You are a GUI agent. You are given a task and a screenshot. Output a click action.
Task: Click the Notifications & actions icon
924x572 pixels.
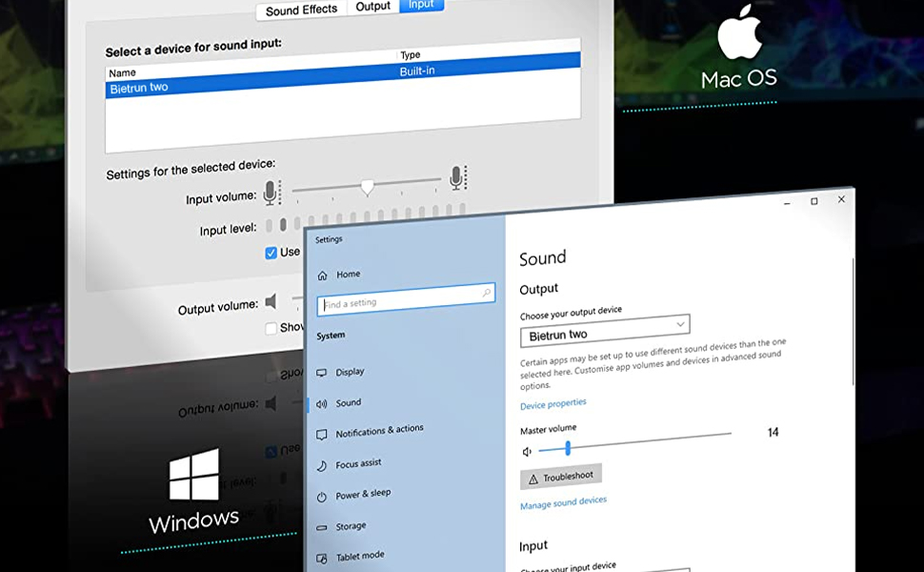click(x=321, y=434)
